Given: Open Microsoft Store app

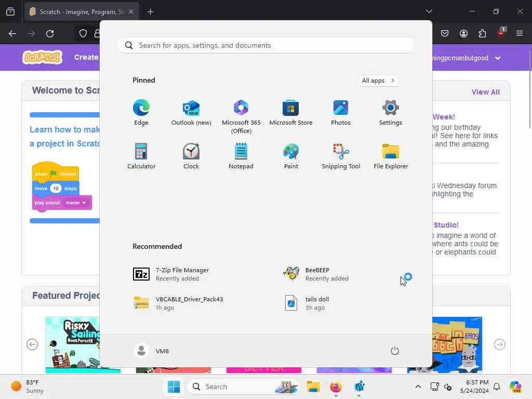Looking at the screenshot, I should (291, 113).
